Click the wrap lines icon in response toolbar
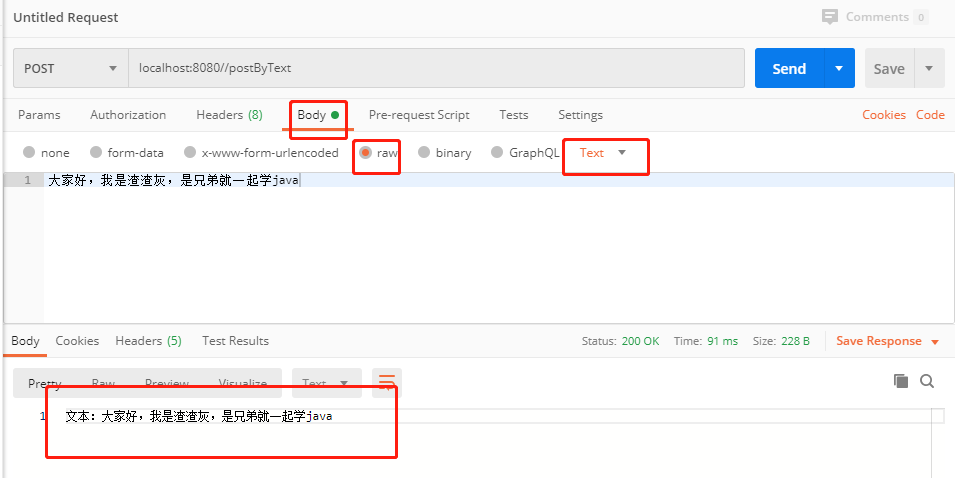 click(x=386, y=383)
